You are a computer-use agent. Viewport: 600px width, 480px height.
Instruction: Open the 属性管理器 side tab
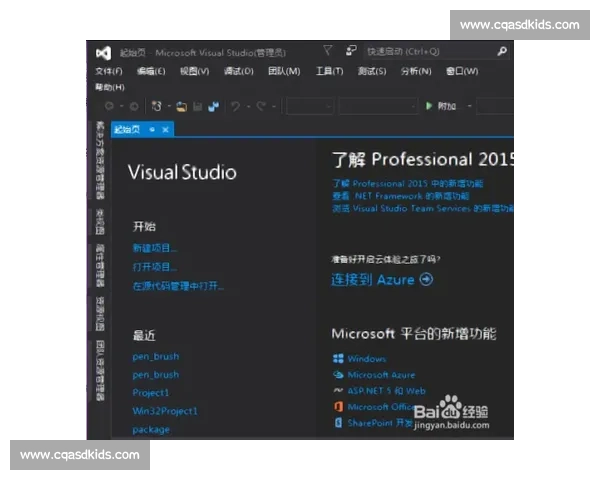point(100,265)
